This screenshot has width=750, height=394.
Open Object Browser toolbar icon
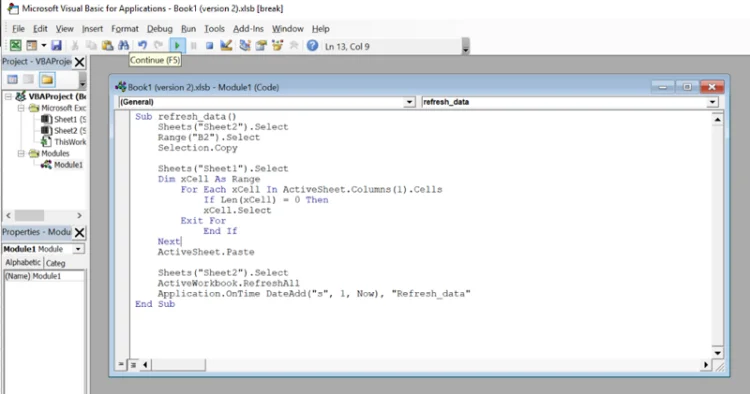click(x=277, y=45)
